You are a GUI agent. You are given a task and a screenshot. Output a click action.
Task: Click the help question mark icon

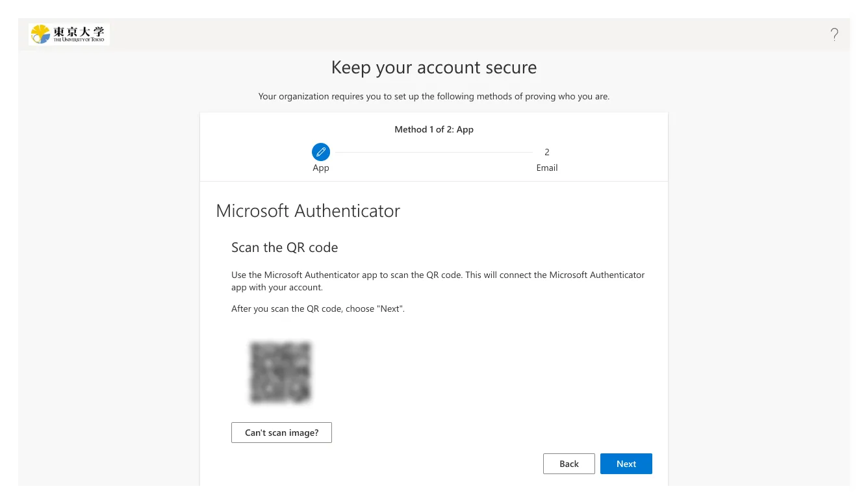pos(834,35)
